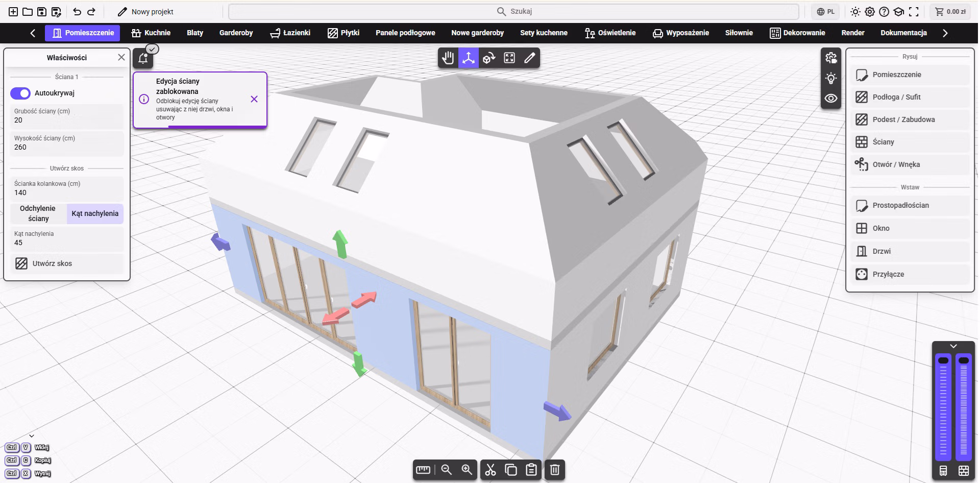
Task: Toggle the Autoukrywaj switch
Action: click(20, 93)
